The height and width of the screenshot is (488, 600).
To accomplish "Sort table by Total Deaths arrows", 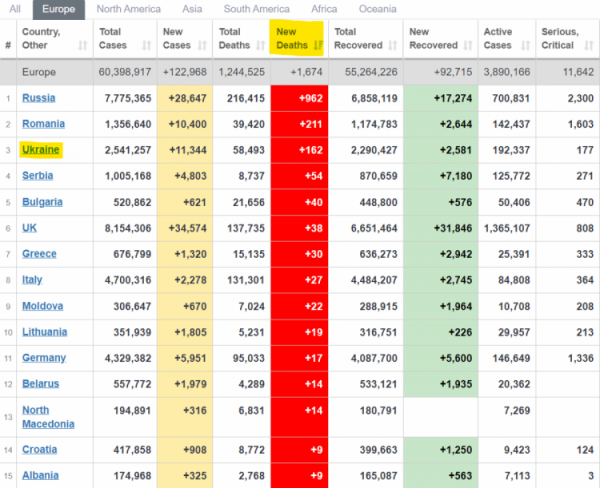I will click(261, 46).
